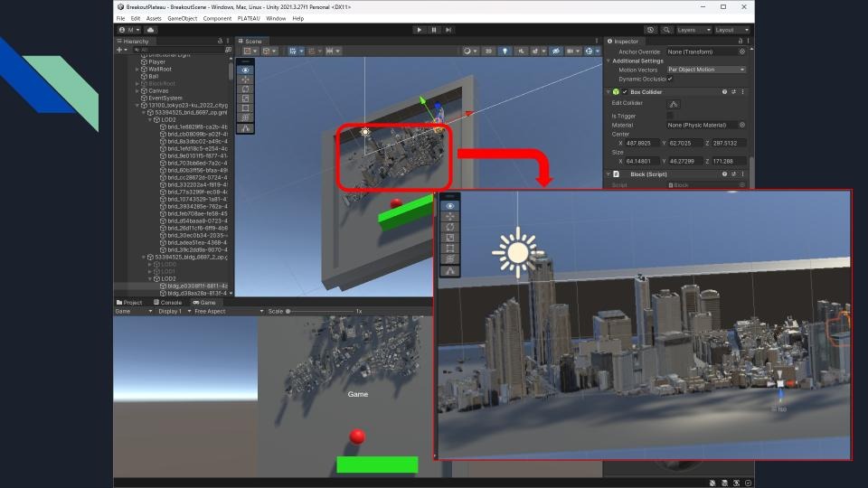Click the search magnifier icon near Layers
This screenshot has width=868, height=488.
point(667,30)
